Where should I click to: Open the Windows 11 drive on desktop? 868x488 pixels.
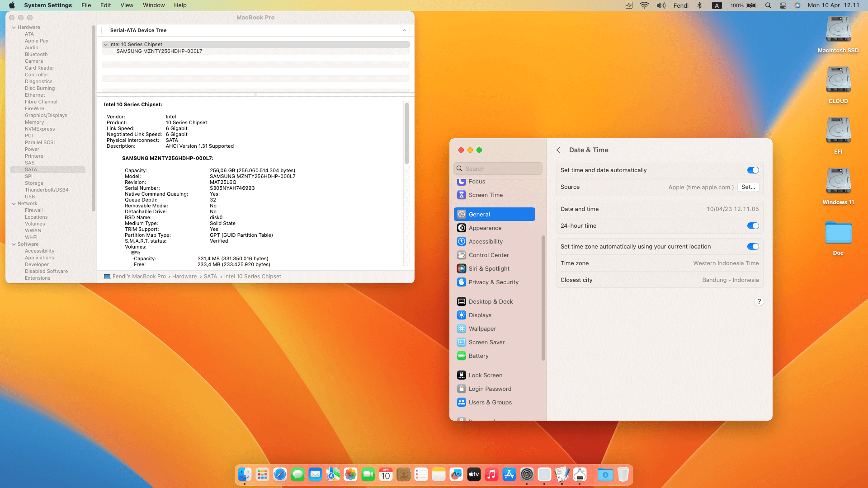point(838,186)
